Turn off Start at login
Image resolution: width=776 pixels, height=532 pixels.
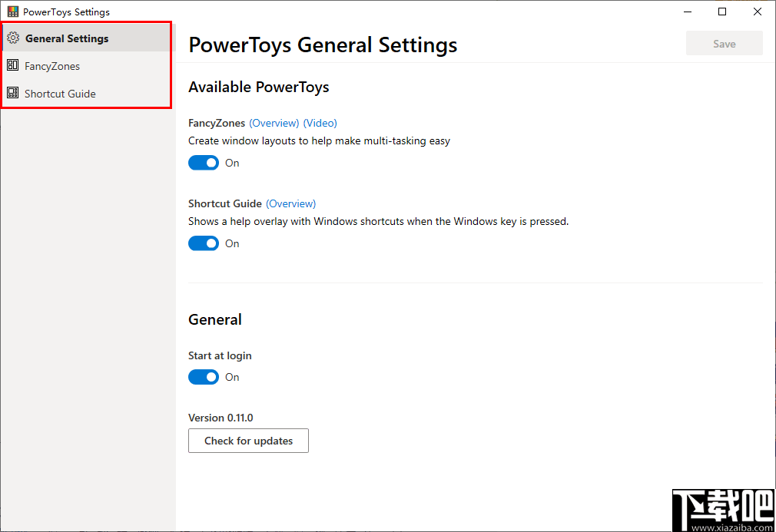tap(203, 377)
